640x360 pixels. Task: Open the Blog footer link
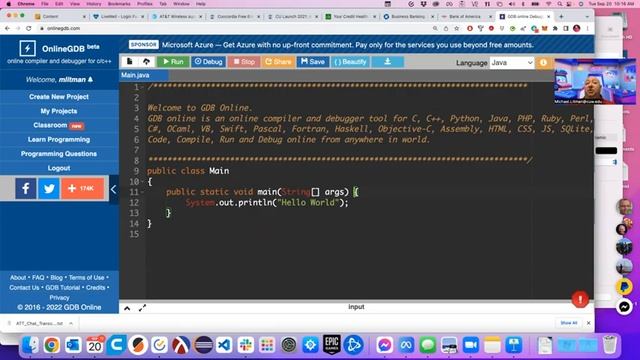coord(56,278)
